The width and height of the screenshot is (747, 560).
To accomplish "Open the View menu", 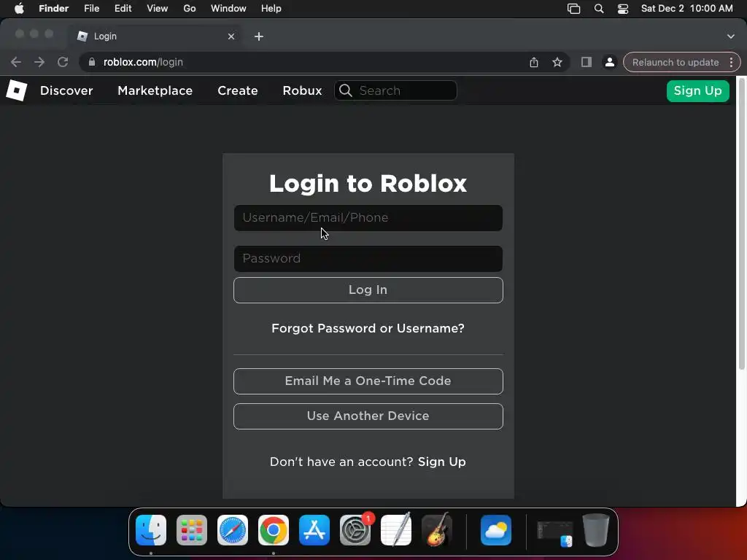I will [158, 9].
